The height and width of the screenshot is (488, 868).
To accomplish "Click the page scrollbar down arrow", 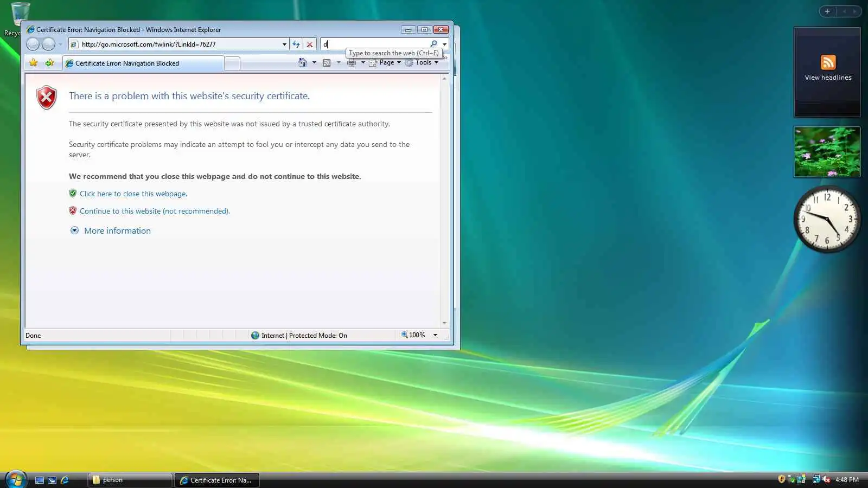I will [444, 323].
